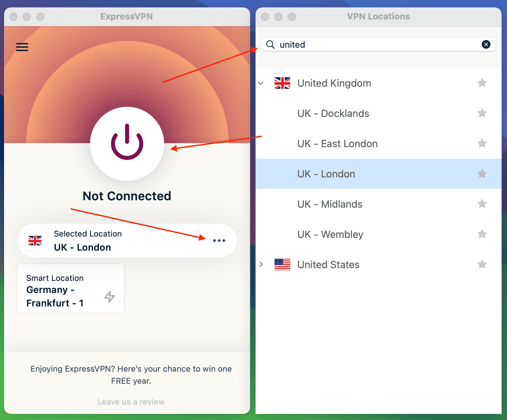Select the United States country row
The width and height of the screenshot is (507, 420).
tap(379, 264)
